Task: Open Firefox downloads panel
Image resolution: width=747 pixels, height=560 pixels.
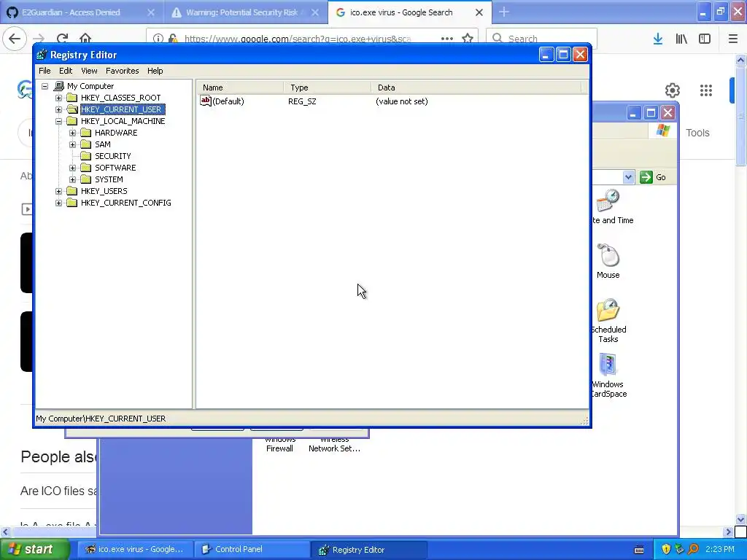Action: 658,39
